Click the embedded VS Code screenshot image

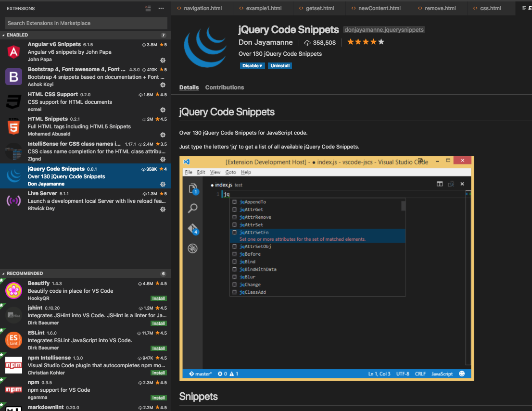[327, 269]
